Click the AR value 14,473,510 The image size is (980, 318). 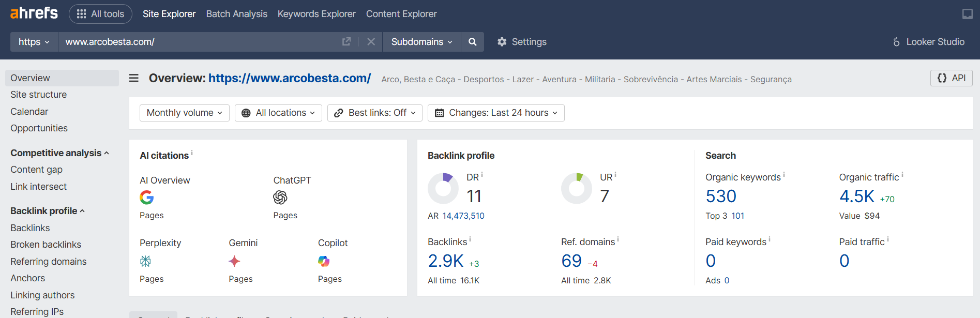tap(463, 216)
